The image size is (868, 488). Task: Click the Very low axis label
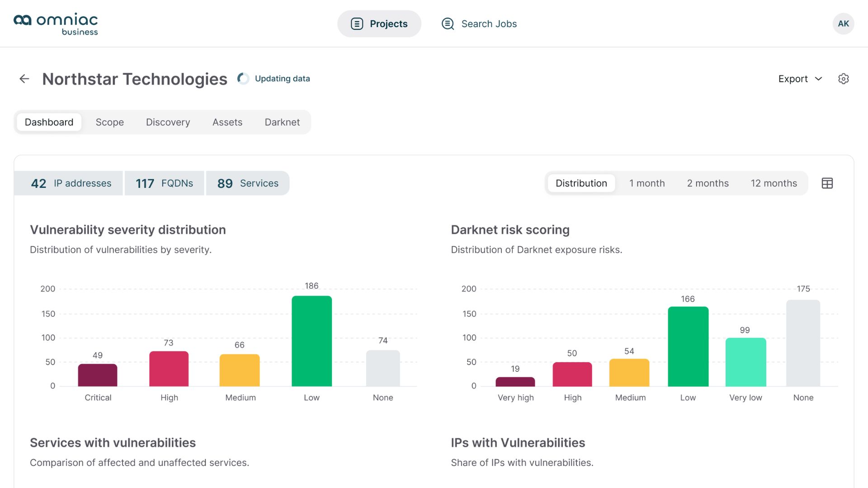pos(745,398)
